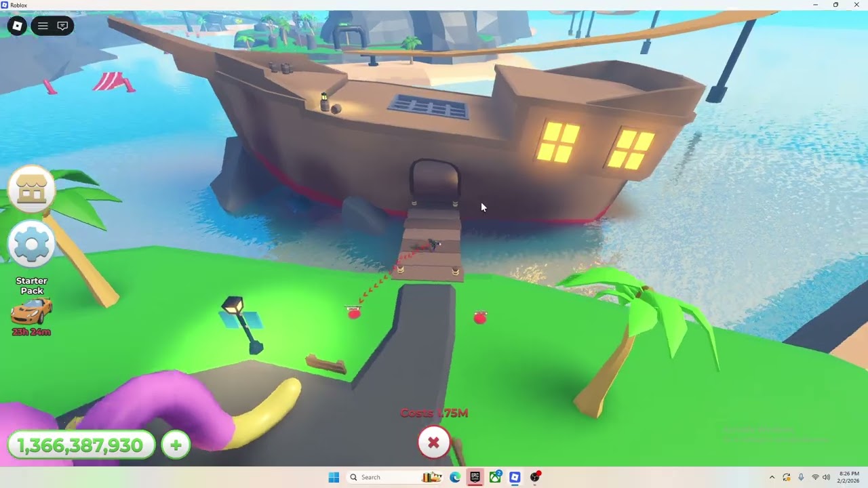
Task: Open the Windows Start menu
Action: point(334,477)
